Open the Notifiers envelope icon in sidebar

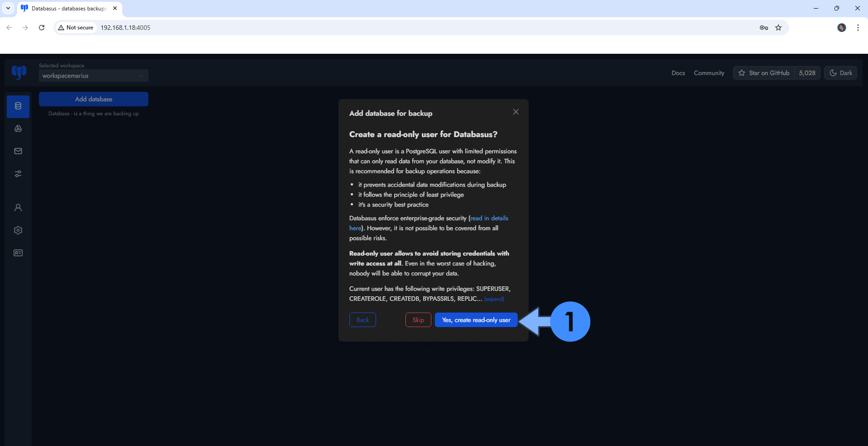(18, 151)
